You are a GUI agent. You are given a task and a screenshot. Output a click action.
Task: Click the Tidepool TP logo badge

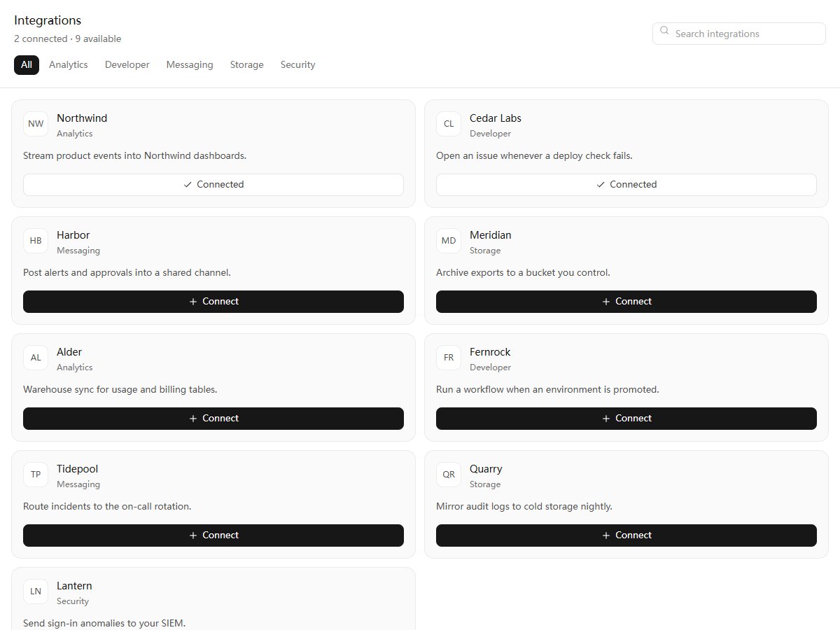pos(36,475)
